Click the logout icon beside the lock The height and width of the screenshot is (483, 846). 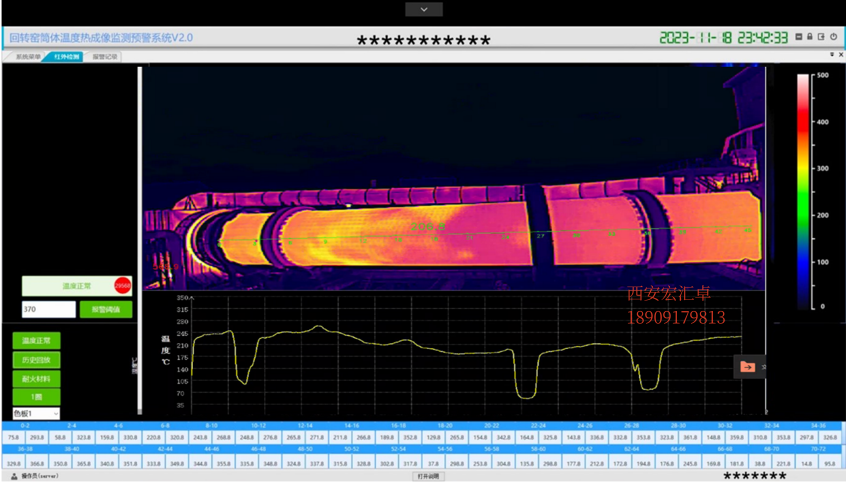[821, 37]
